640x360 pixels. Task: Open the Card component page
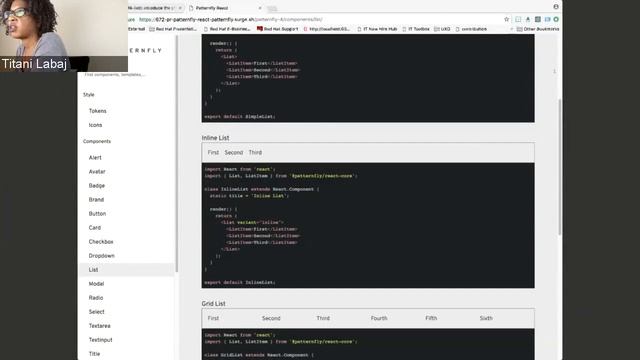pos(95,227)
